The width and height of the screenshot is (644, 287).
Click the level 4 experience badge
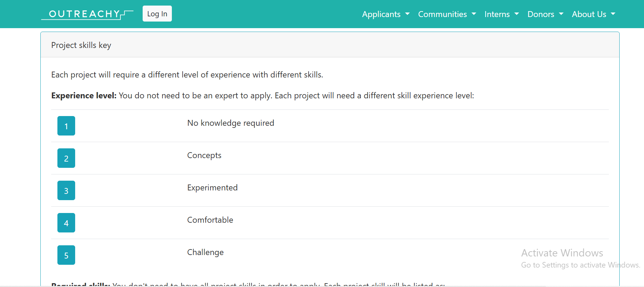tap(66, 223)
